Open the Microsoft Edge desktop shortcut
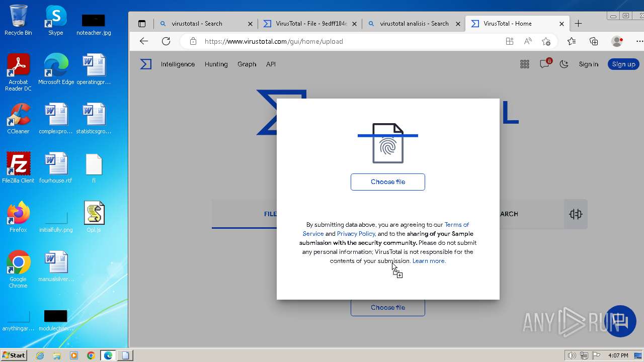Viewport: 644px width, 362px height. 56,69
